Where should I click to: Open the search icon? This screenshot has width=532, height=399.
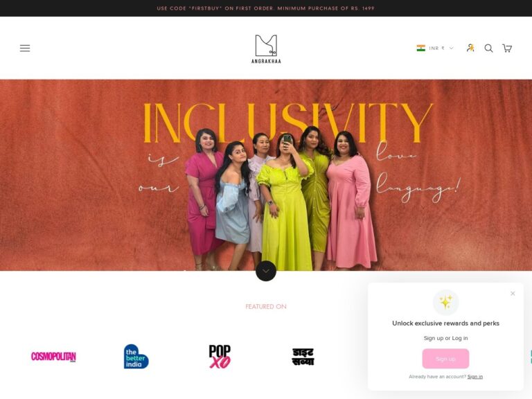pos(488,48)
